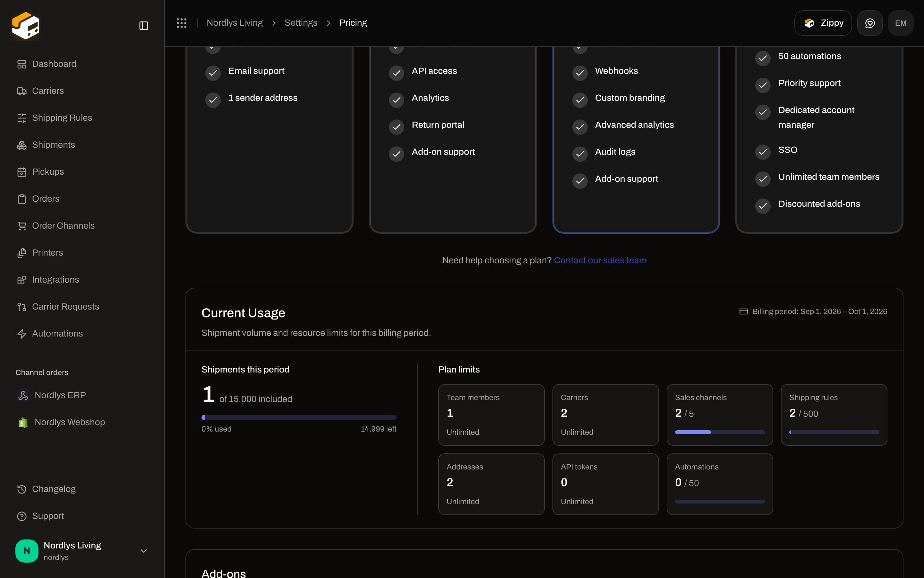Click 'Discounted add-ons' feature text

819,204
